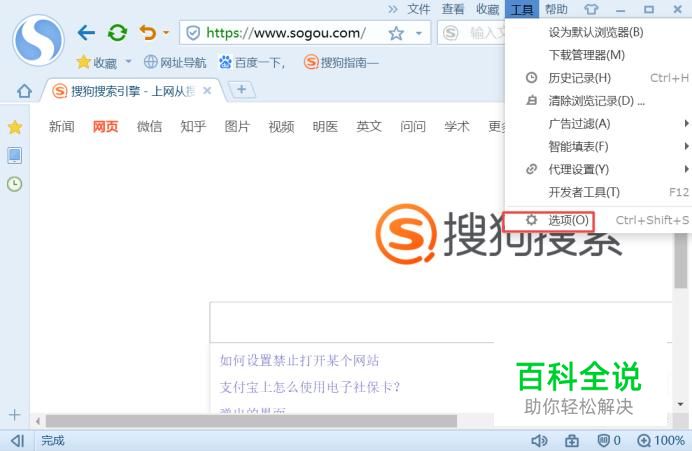This screenshot has width=692, height=451.
Task: Click the Sogou browser logo avatar
Action: pyautogui.click(x=38, y=40)
